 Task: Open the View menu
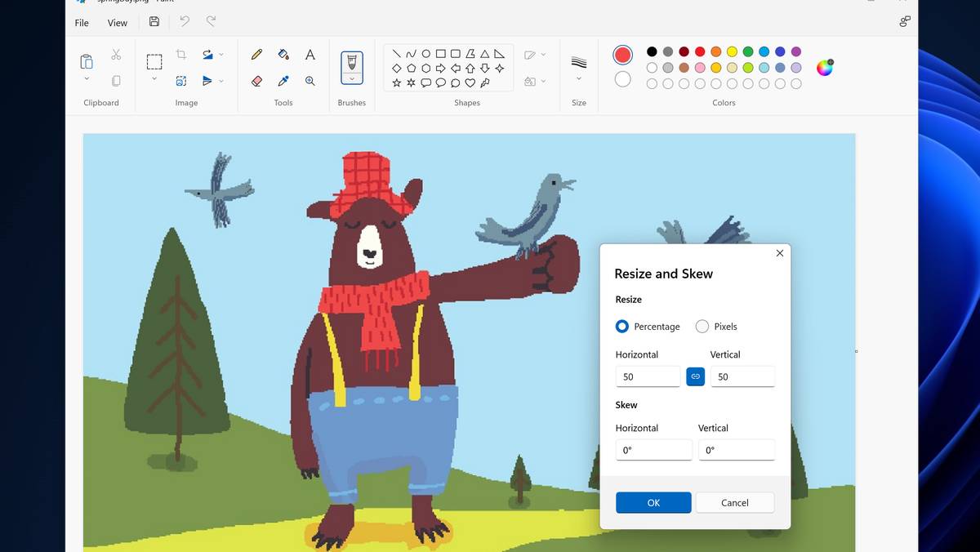coord(117,23)
